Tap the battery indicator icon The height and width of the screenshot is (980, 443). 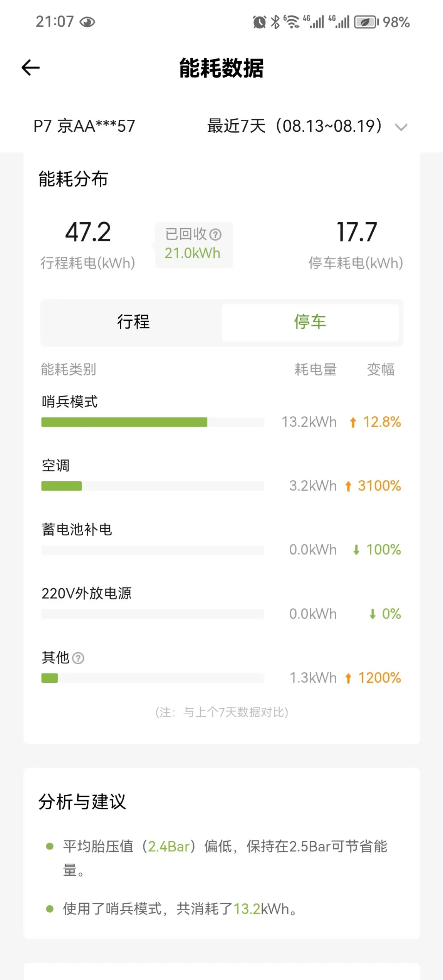pos(366,22)
